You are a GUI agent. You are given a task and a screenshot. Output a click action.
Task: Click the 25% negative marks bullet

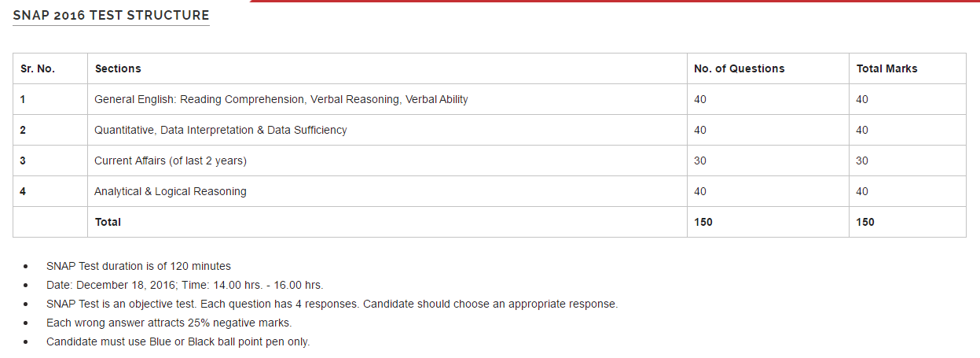pos(169,323)
